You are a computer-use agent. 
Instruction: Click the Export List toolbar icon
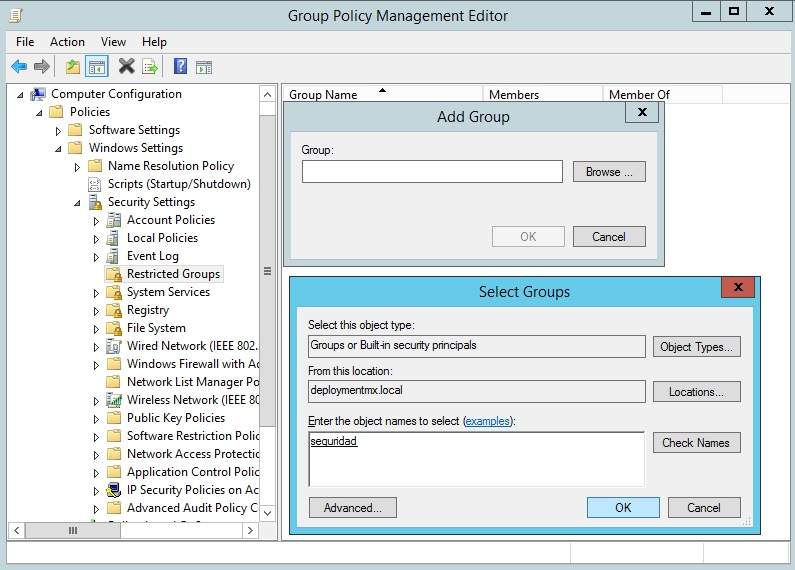click(x=150, y=67)
